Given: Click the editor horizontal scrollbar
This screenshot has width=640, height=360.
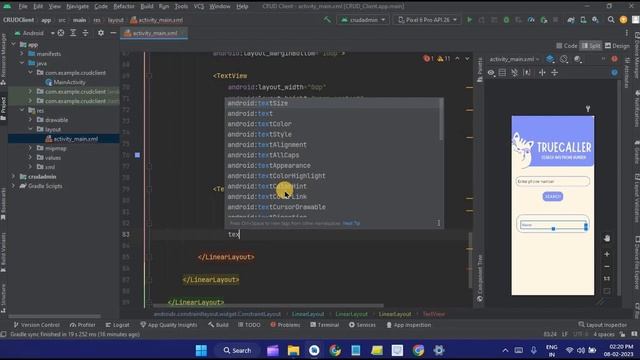Looking at the screenshot, I should [268, 305].
